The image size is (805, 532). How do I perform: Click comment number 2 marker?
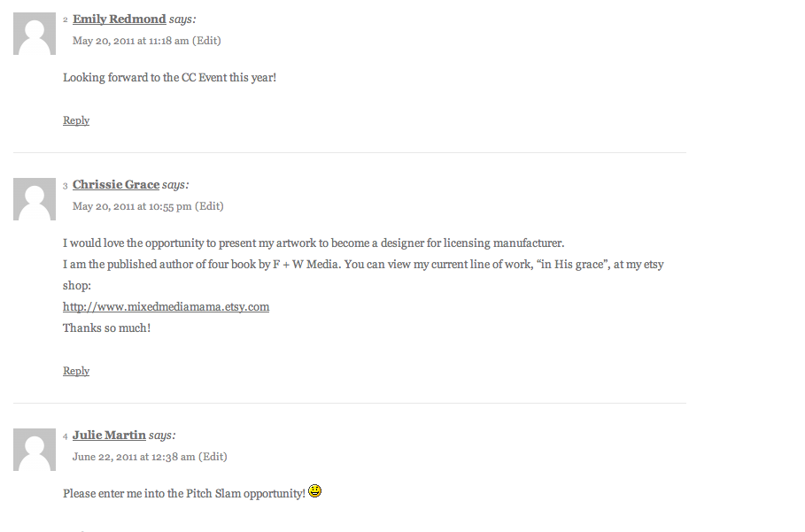66,20
